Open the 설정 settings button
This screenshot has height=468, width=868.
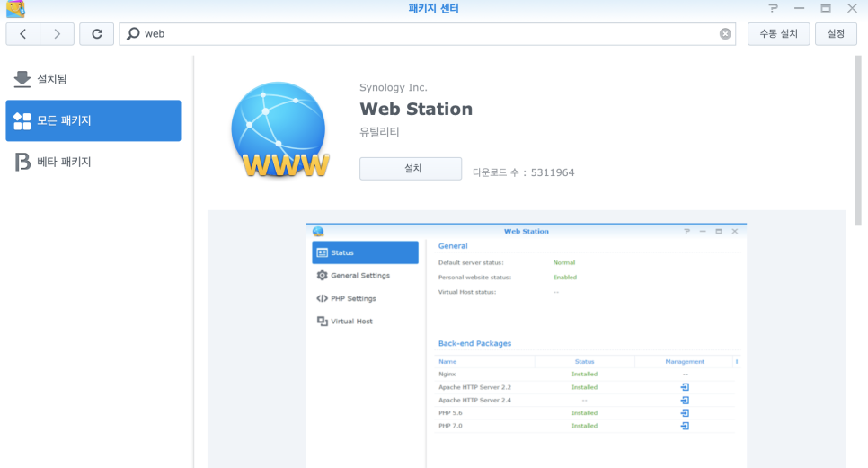836,34
